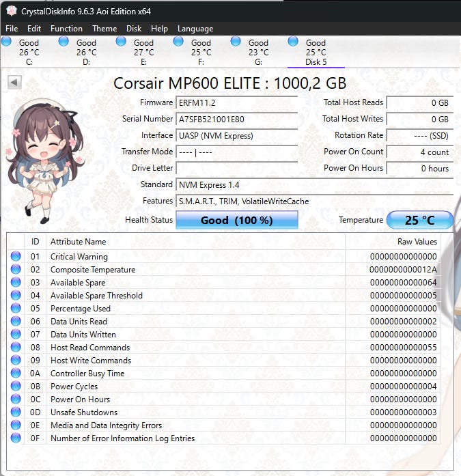Image resolution: width=461 pixels, height=476 pixels.
Task: Click status orb of Available Spare Threshold row
Action: (x=16, y=295)
